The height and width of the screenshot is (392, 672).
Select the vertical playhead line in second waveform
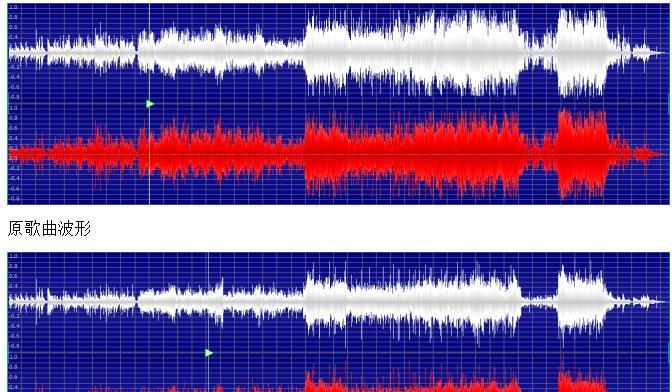click(208, 322)
